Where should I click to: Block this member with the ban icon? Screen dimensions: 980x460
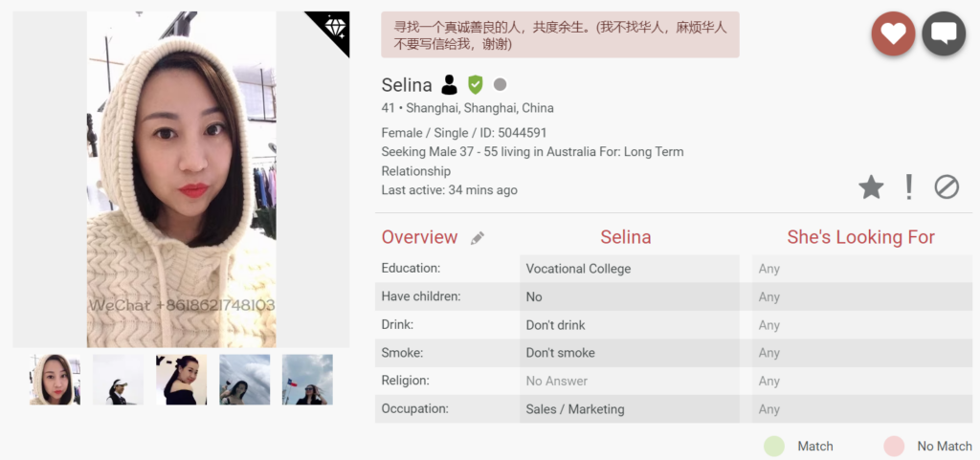[x=947, y=187]
